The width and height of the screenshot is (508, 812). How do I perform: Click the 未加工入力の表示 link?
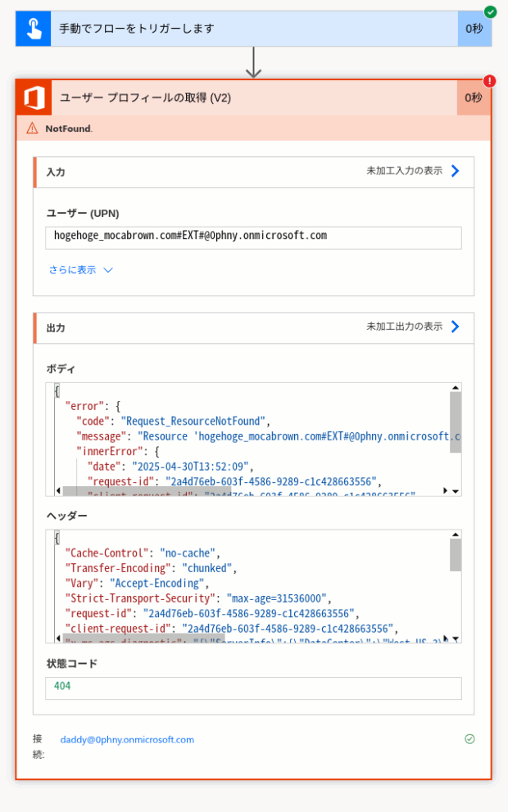click(404, 171)
